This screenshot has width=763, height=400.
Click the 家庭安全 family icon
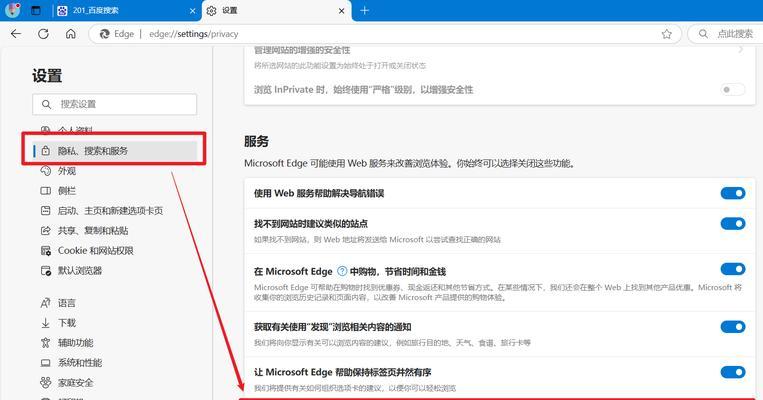[x=45, y=383]
